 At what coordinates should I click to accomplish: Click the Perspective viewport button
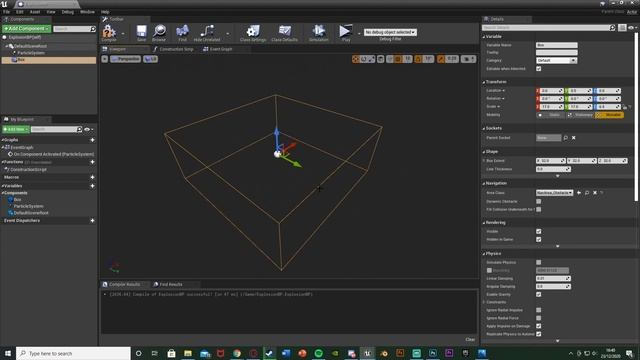coord(126,59)
